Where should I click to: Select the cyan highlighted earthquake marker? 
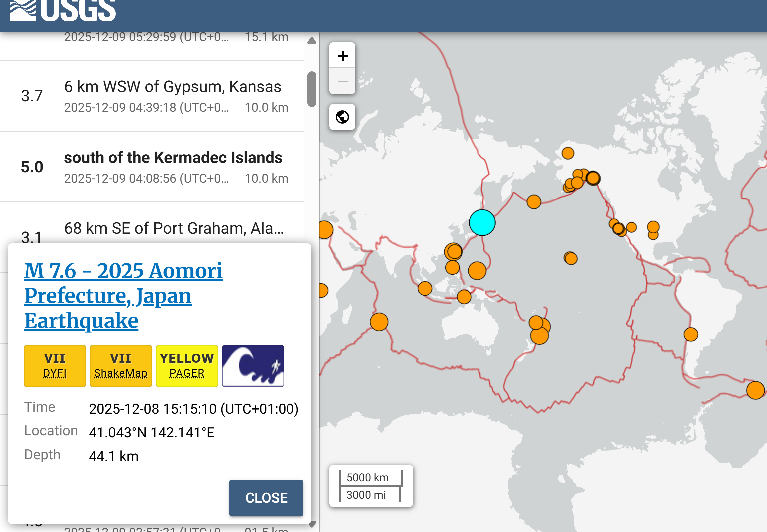pos(482,223)
